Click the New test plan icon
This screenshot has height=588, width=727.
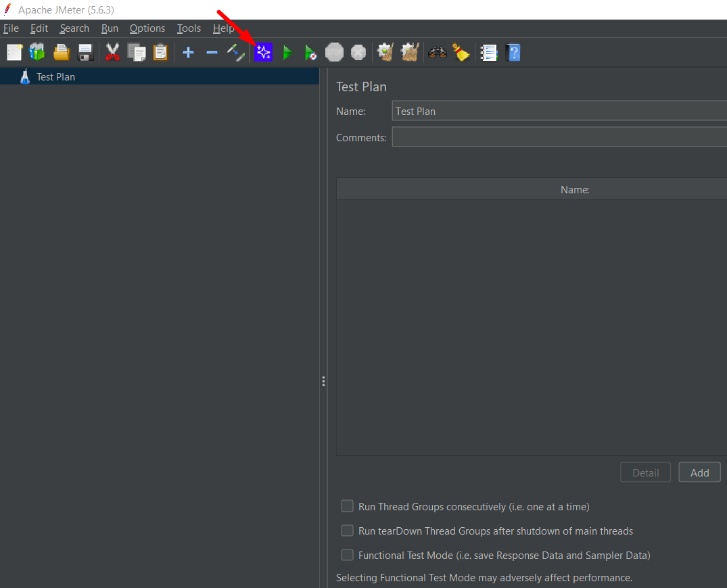pos(14,52)
